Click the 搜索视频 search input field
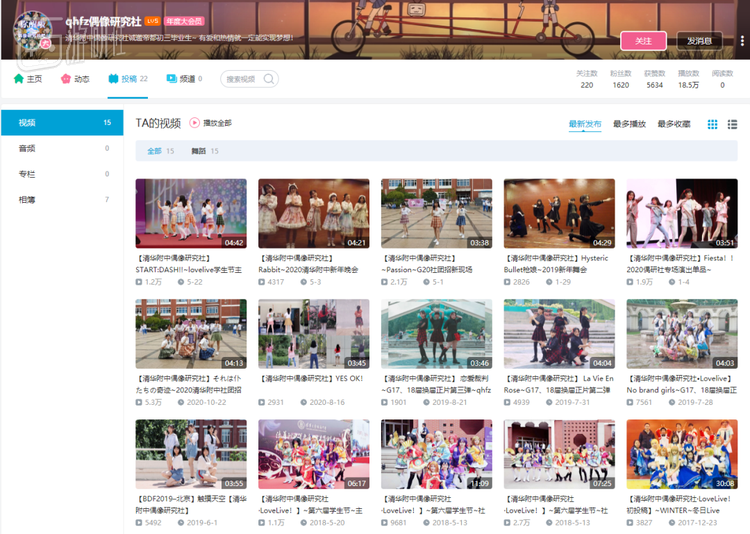Image resolution: width=750 pixels, height=534 pixels. pyautogui.click(x=243, y=79)
